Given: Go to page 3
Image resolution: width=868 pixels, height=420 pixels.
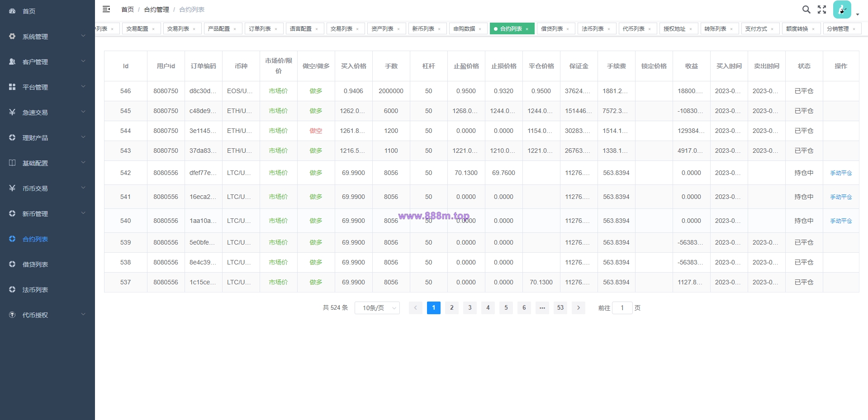Looking at the screenshot, I should click(470, 308).
